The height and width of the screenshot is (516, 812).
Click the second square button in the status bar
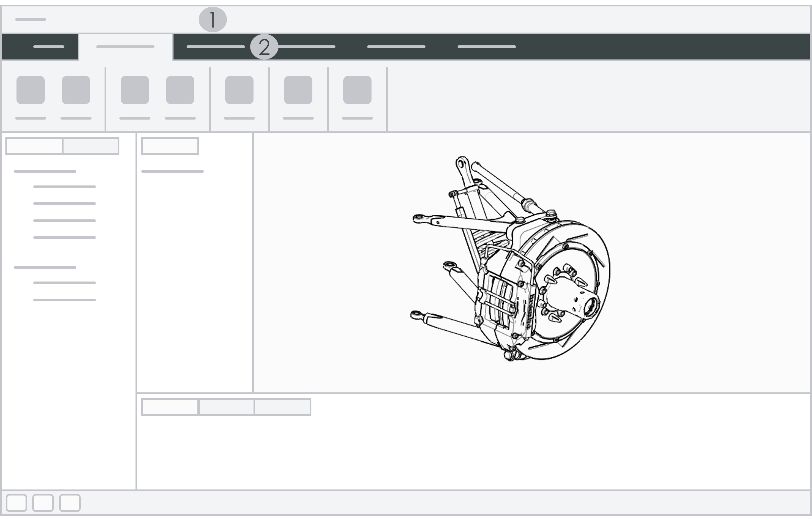pyautogui.click(x=43, y=503)
